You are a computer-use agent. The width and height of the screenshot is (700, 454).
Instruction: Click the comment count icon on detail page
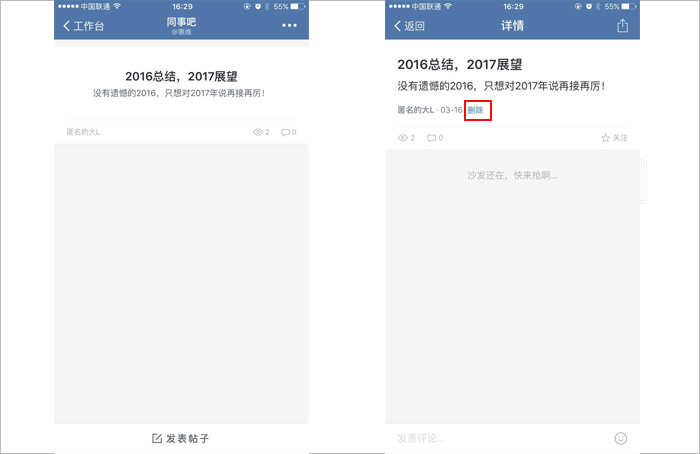pyautogui.click(x=431, y=138)
